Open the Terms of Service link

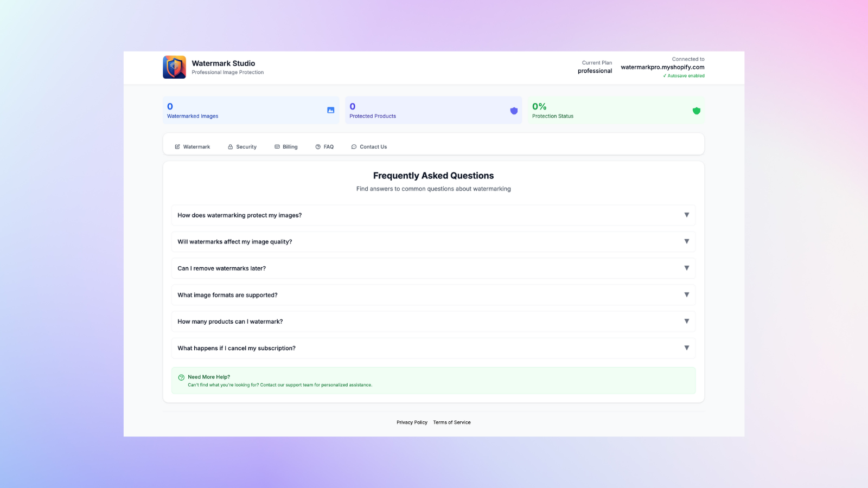click(451, 422)
